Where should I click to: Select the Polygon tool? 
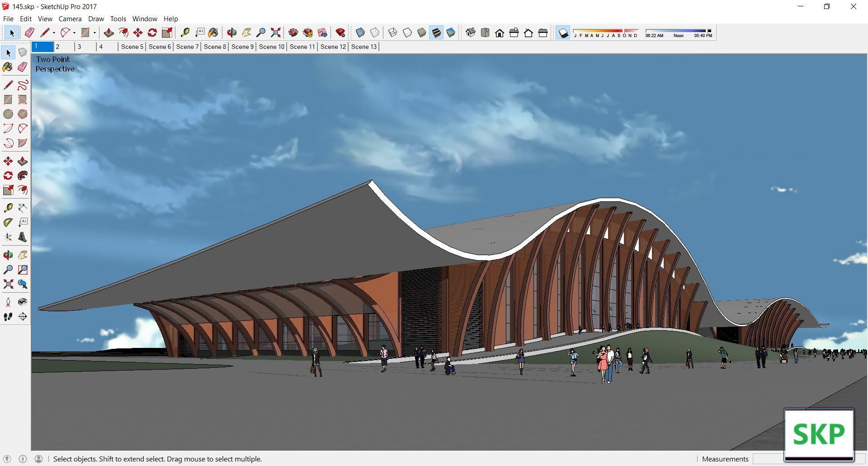coord(23,114)
